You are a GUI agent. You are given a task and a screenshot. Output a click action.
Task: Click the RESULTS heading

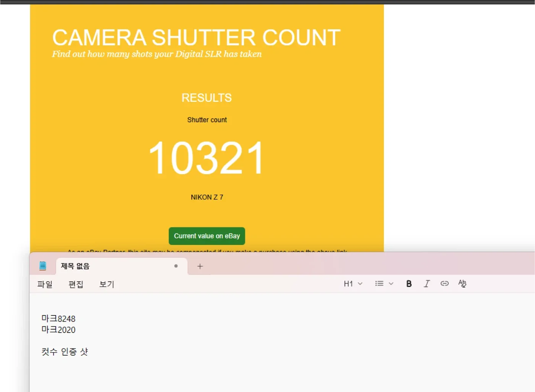[207, 98]
